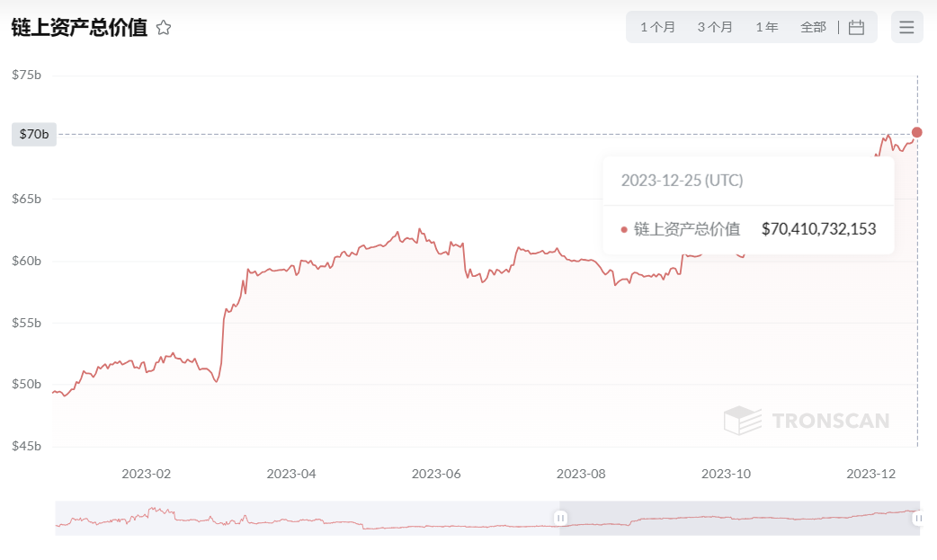Click the TRONSCAN watermark logo
Screen dimensions: 937x560
[x=807, y=420]
